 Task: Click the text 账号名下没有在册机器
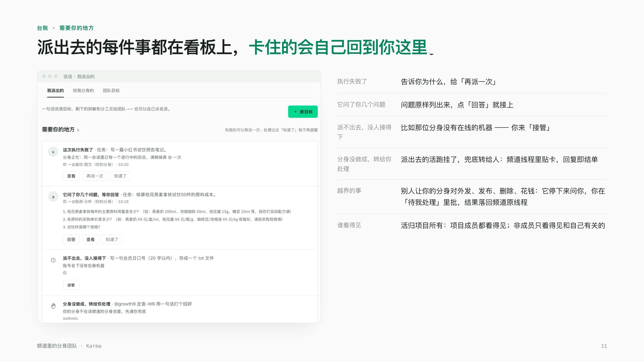pos(83,265)
